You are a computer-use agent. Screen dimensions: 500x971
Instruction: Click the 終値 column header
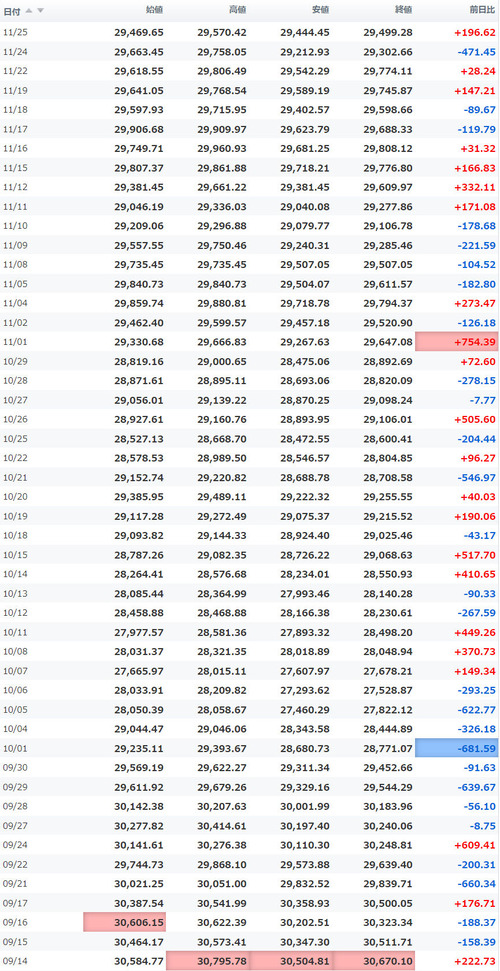coord(403,10)
